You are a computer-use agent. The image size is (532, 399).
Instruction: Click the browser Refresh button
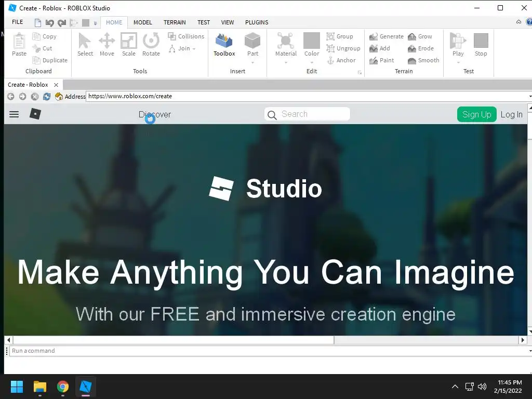click(x=46, y=96)
